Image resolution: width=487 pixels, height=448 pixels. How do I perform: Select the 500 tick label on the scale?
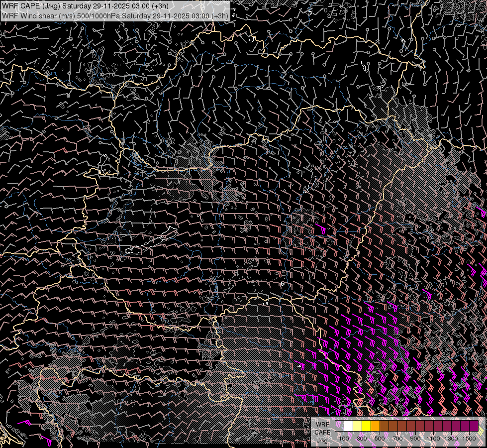pyautogui.click(x=380, y=439)
